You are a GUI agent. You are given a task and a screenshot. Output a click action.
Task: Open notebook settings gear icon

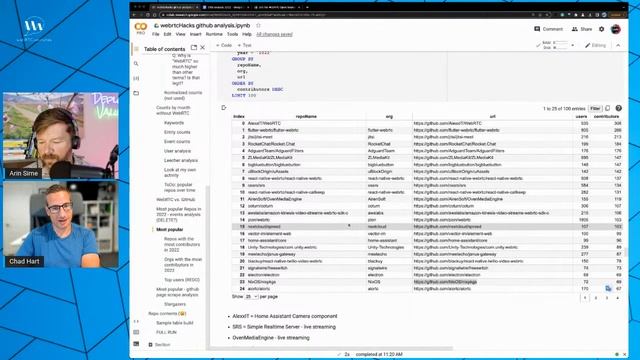point(601,29)
